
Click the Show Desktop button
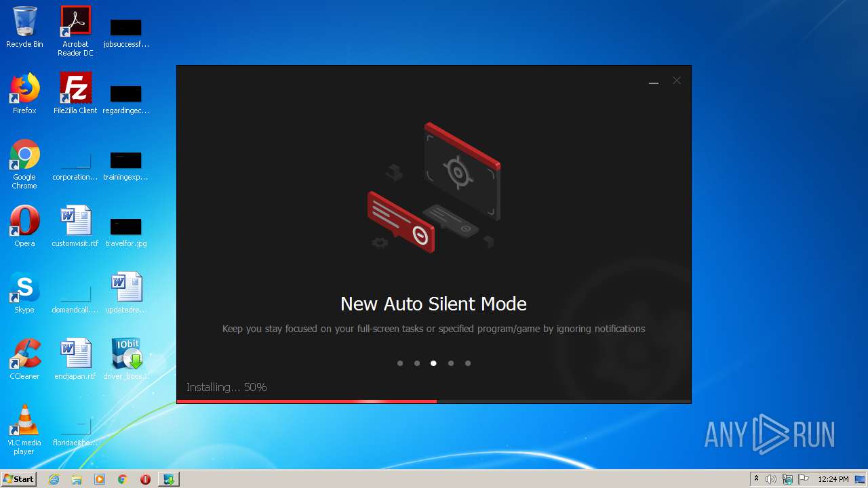pos(861,479)
